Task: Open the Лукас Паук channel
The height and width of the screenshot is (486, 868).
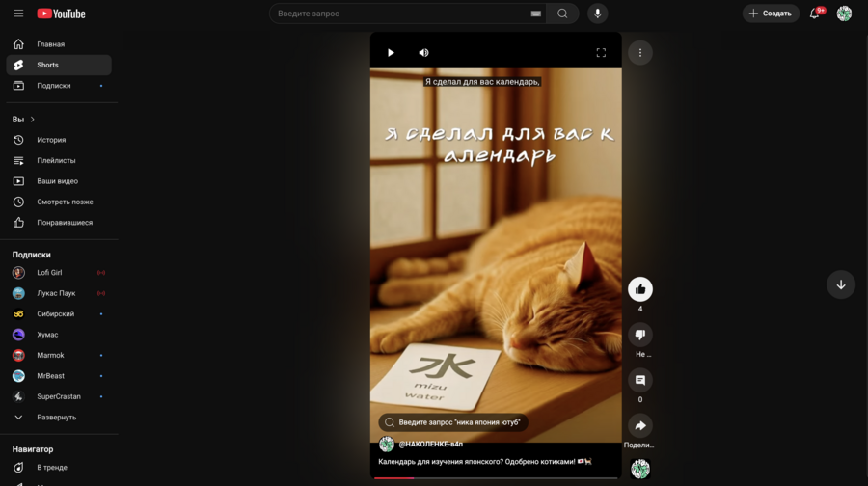Action: tap(59, 293)
